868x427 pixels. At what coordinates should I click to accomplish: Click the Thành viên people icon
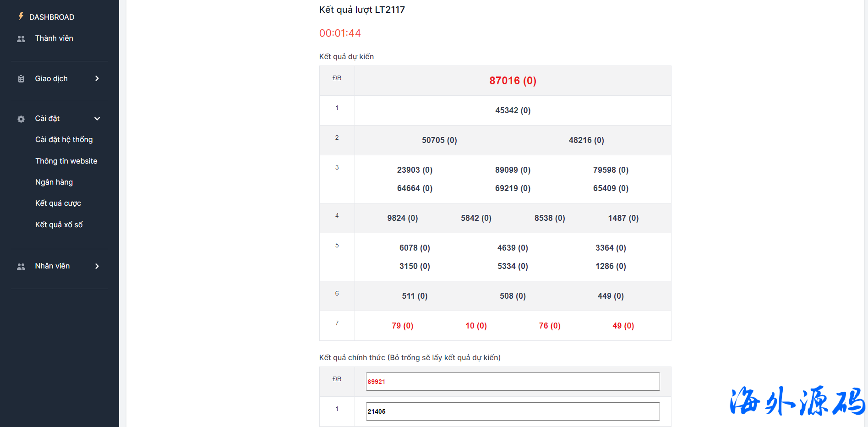tap(21, 39)
